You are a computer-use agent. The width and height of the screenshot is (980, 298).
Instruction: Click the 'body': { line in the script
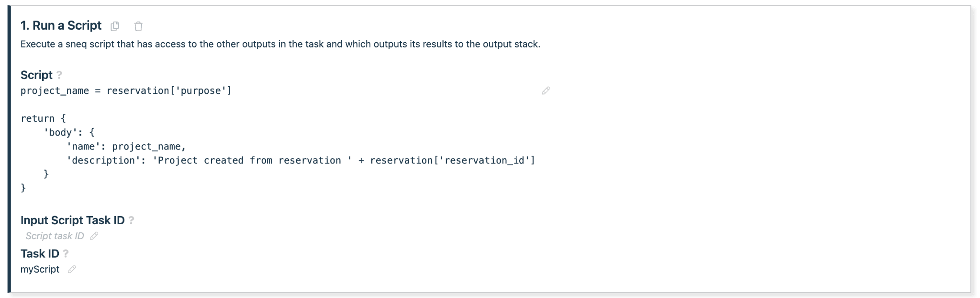[x=69, y=132]
